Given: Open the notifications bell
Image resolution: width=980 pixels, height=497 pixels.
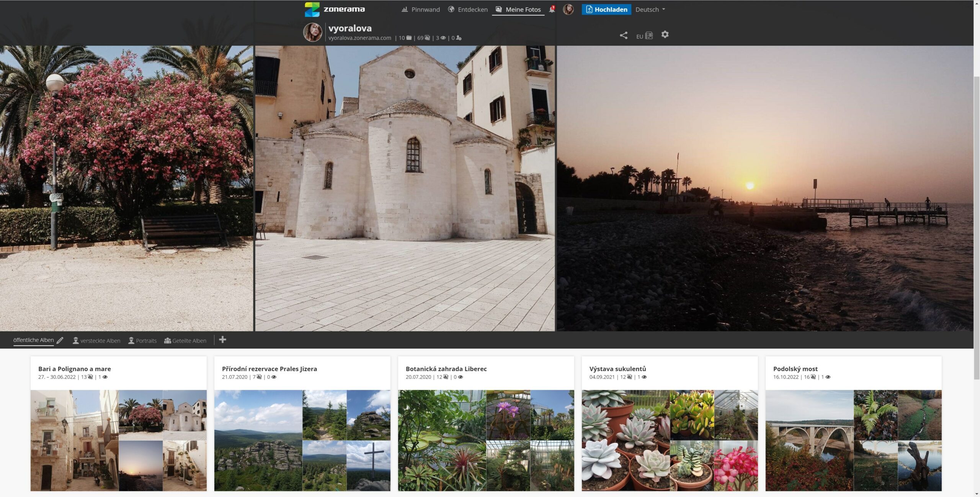Looking at the screenshot, I should coord(552,10).
